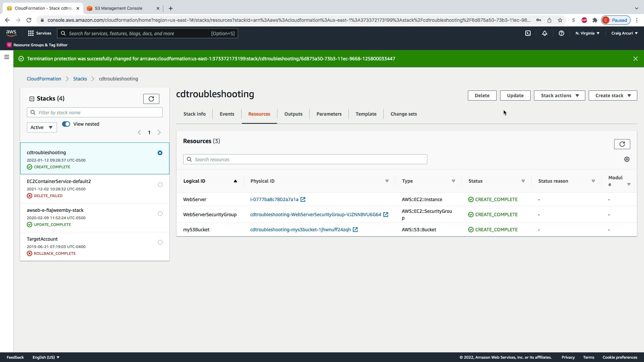
Task: Expand the Stack actions dropdown
Action: point(559,96)
